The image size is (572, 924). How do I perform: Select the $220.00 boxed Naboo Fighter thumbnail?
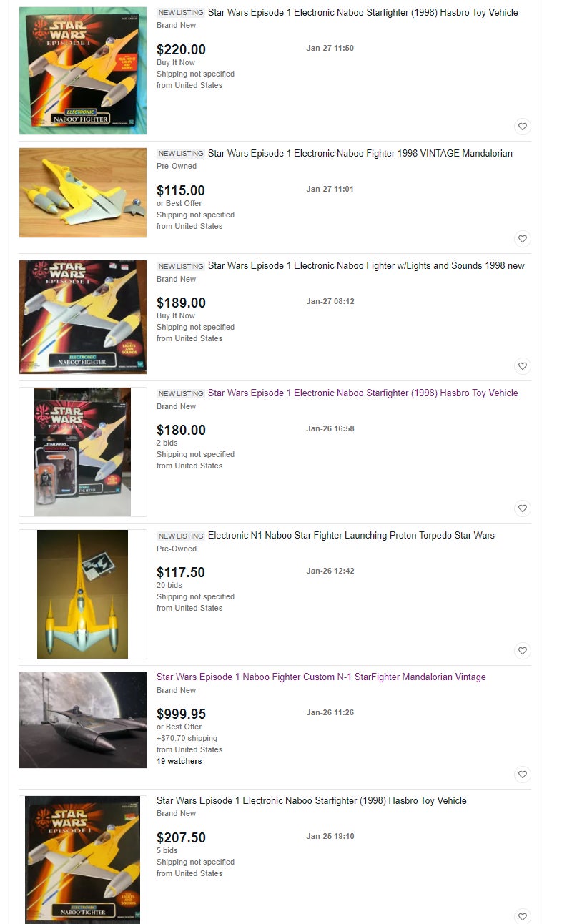83,71
